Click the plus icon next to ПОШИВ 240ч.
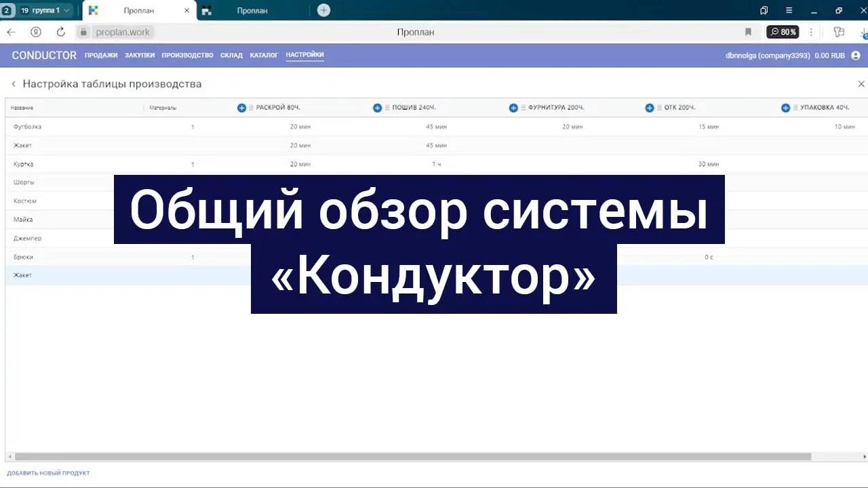 pos(378,108)
